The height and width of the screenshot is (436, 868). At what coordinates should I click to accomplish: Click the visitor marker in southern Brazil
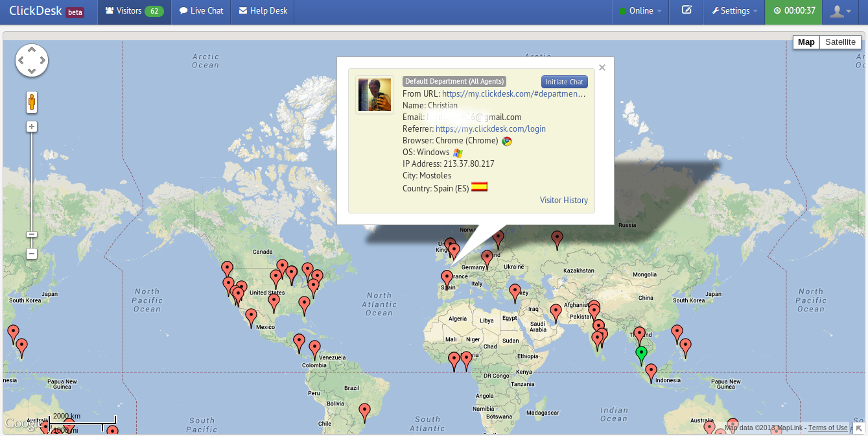(x=364, y=413)
